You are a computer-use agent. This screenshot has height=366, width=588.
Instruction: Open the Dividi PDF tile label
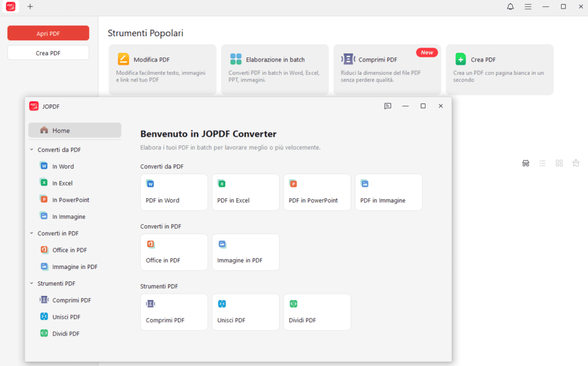point(302,320)
